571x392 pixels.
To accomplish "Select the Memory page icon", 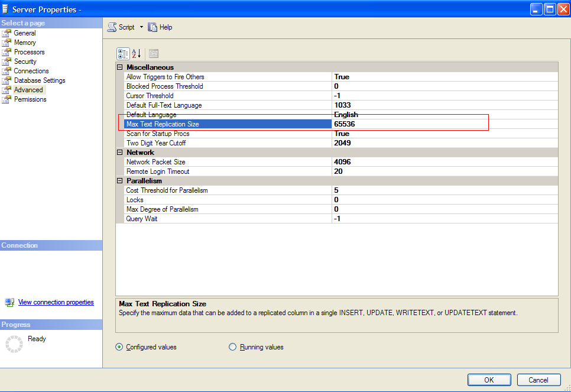I will pos(7,43).
